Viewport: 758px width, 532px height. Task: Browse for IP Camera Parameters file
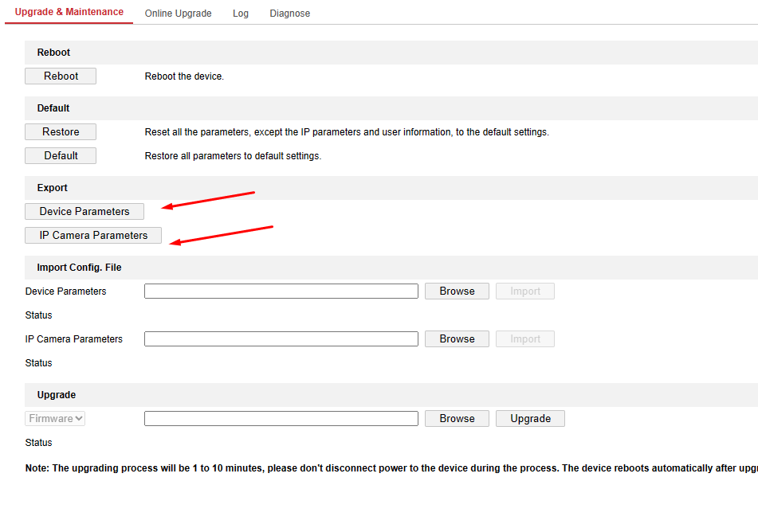(x=457, y=339)
